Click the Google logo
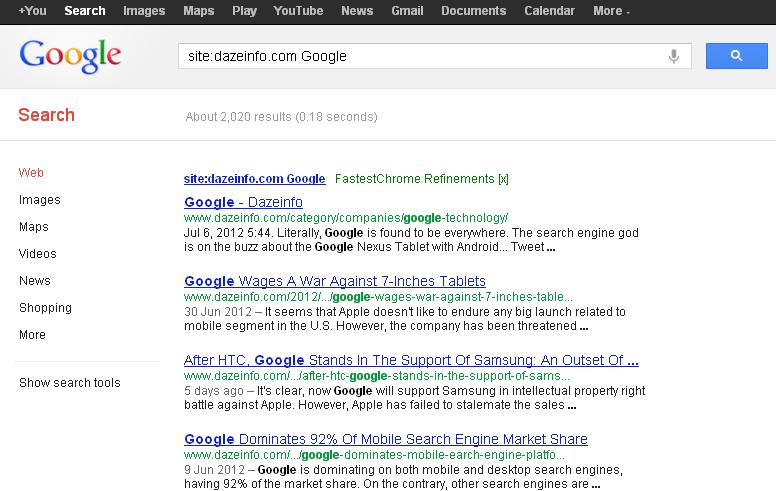Screen dimensions: 776x491 pos(70,56)
